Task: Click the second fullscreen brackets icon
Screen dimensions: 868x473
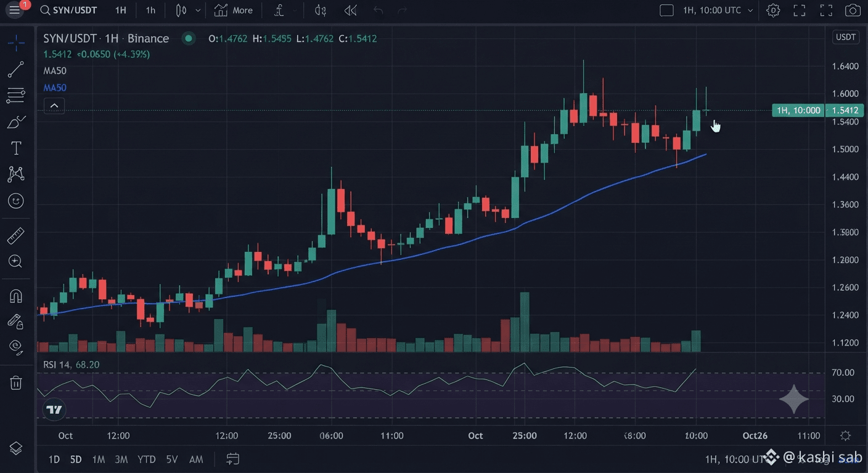Action: tap(826, 10)
